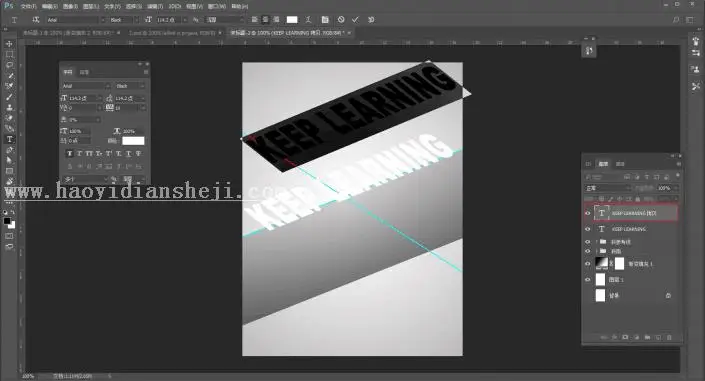This screenshot has height=381, width=705.
Task: Click the text color swatch in options bar
Action: [292, 20]
